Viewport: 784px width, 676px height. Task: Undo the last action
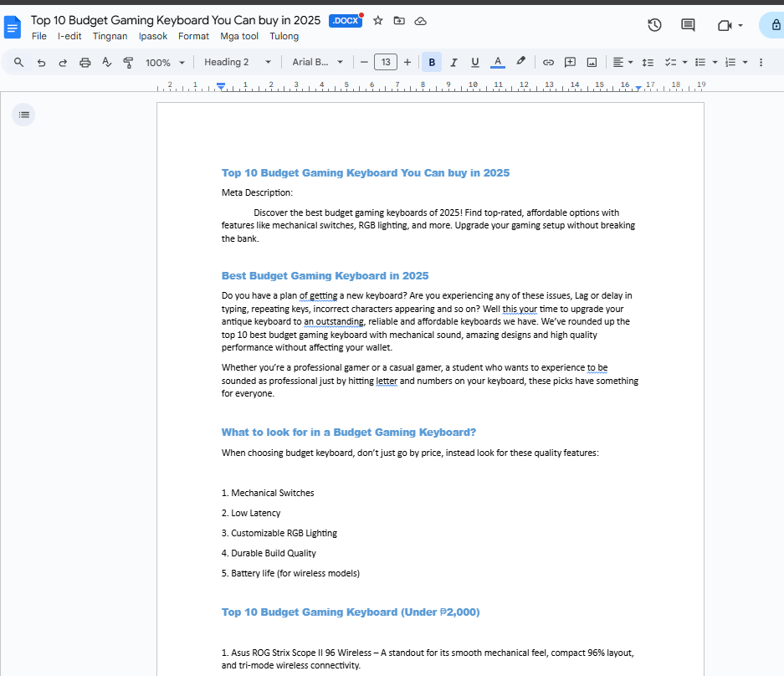click(x=42, y=63)
